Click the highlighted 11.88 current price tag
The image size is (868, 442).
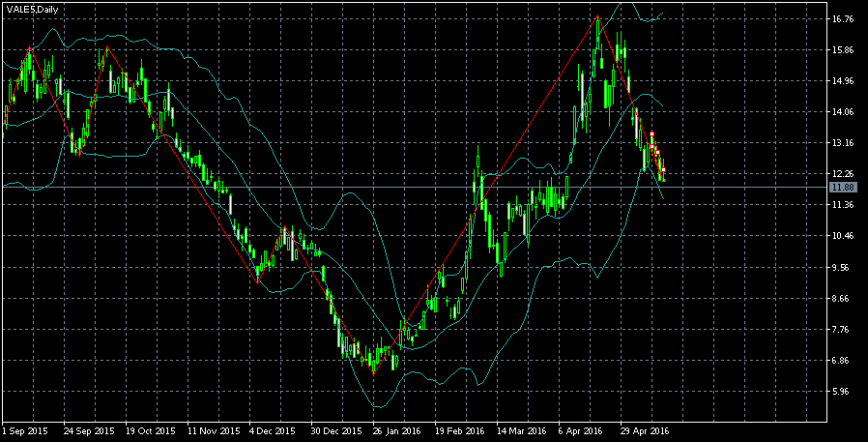843,188
